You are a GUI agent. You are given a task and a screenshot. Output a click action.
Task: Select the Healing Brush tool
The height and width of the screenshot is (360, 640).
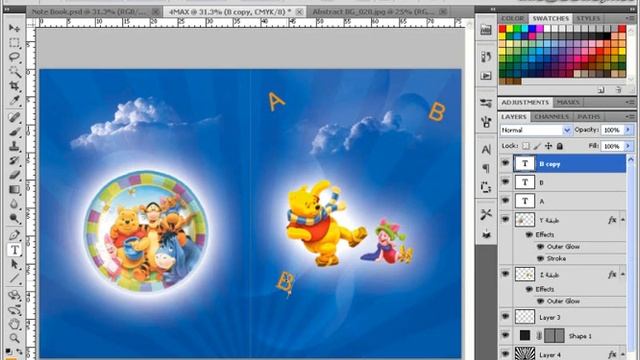tap(14, 118)
